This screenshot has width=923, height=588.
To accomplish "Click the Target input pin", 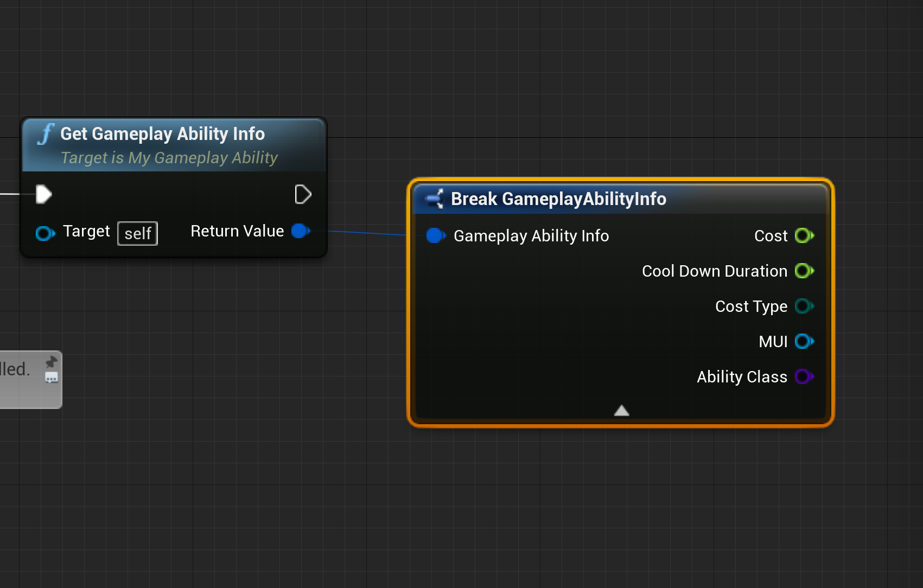I will click(44, 233).
